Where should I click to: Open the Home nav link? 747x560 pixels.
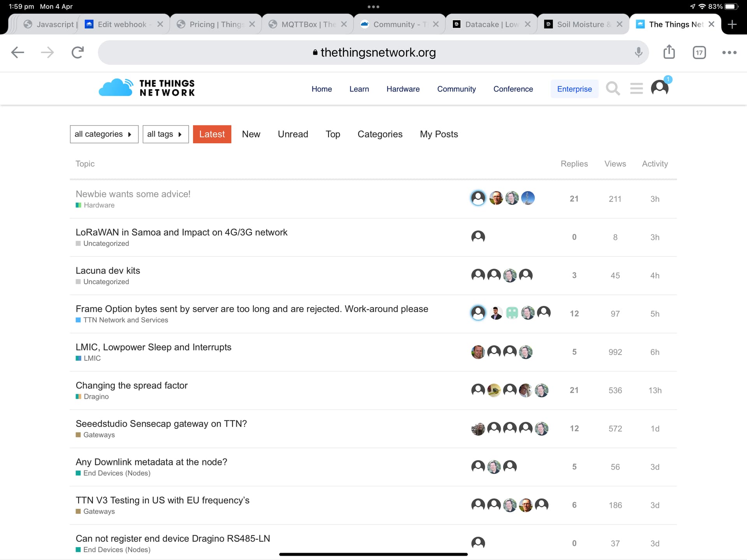coord(322,89)
